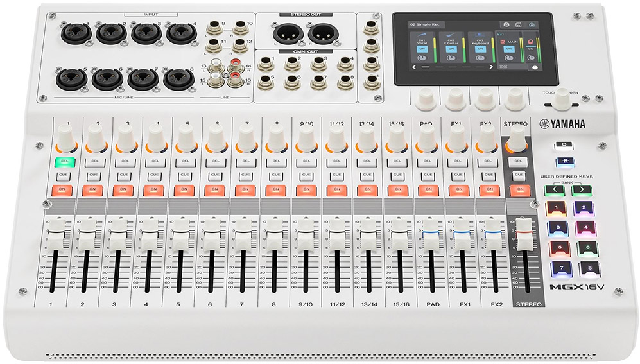Tap the grid view icon on touchscreen
The width and height of the screenshot is (640, 364).
click(503, 67)
